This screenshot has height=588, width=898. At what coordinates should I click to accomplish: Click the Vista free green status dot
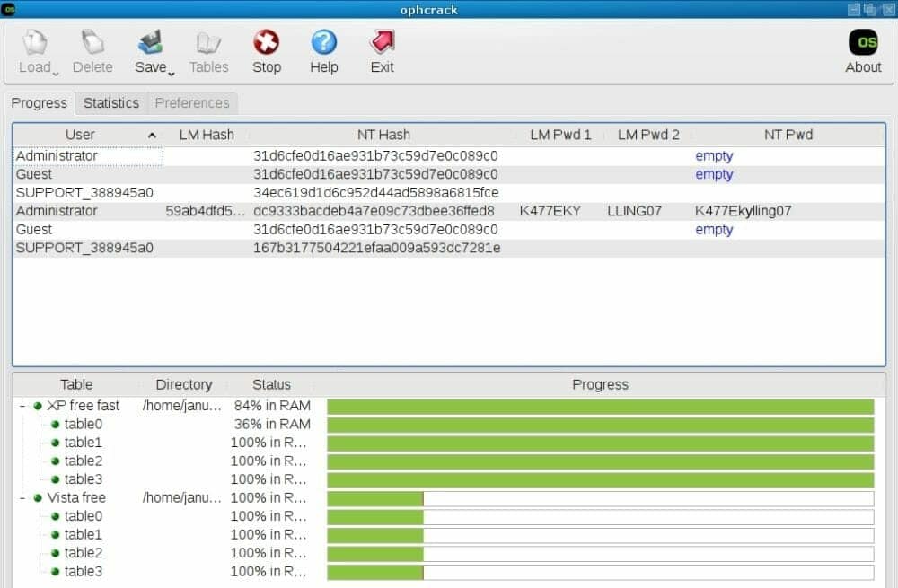[38, 498]
